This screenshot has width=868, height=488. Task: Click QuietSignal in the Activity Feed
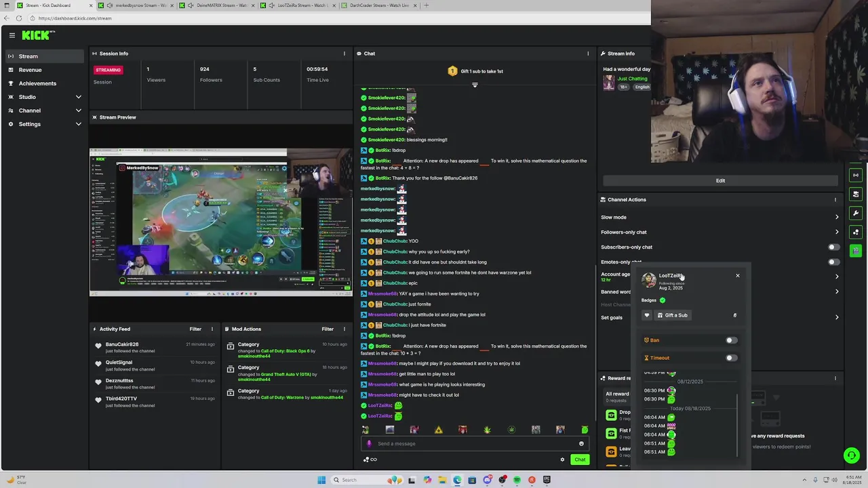coord(119,363)
